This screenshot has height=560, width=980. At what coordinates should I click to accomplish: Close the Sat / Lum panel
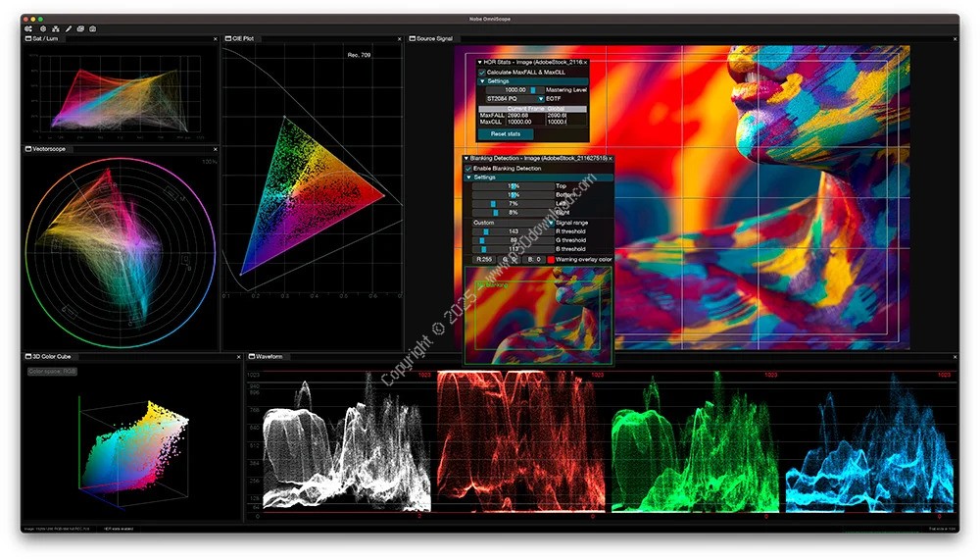[215, 39]
